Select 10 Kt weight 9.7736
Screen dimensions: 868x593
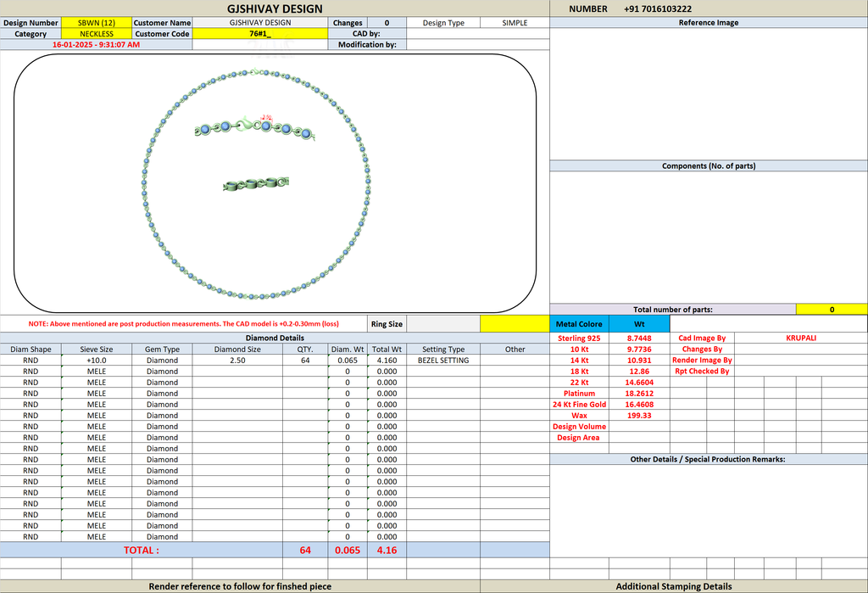pos(639,350)
